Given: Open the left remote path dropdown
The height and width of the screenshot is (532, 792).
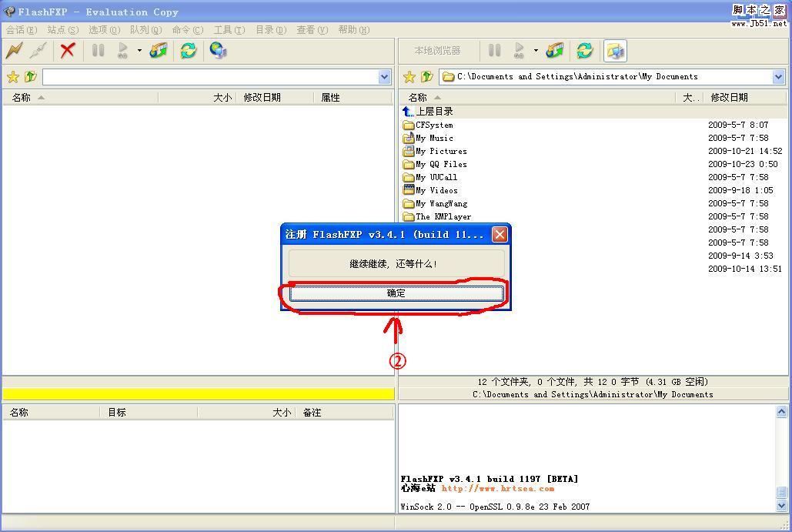Looking at the screenshot, I should pos(385,77).
